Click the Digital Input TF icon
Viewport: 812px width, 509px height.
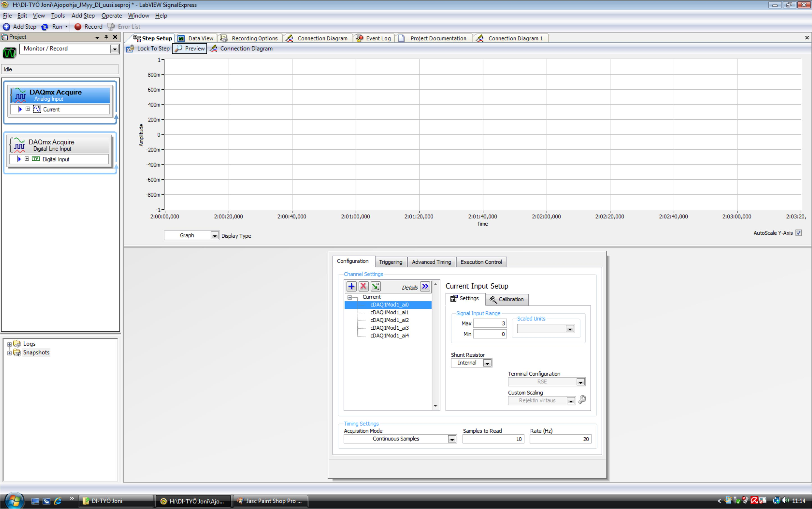click(x=36, y=159)
